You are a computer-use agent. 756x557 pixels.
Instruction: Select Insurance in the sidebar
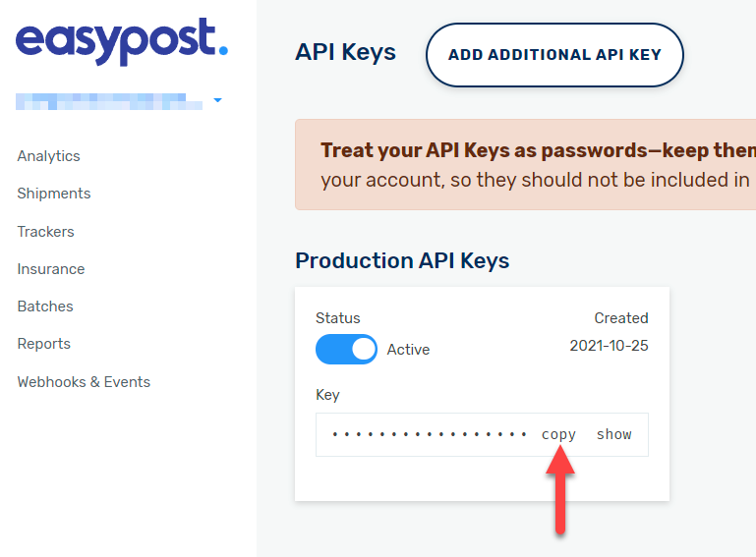[51, 269]
